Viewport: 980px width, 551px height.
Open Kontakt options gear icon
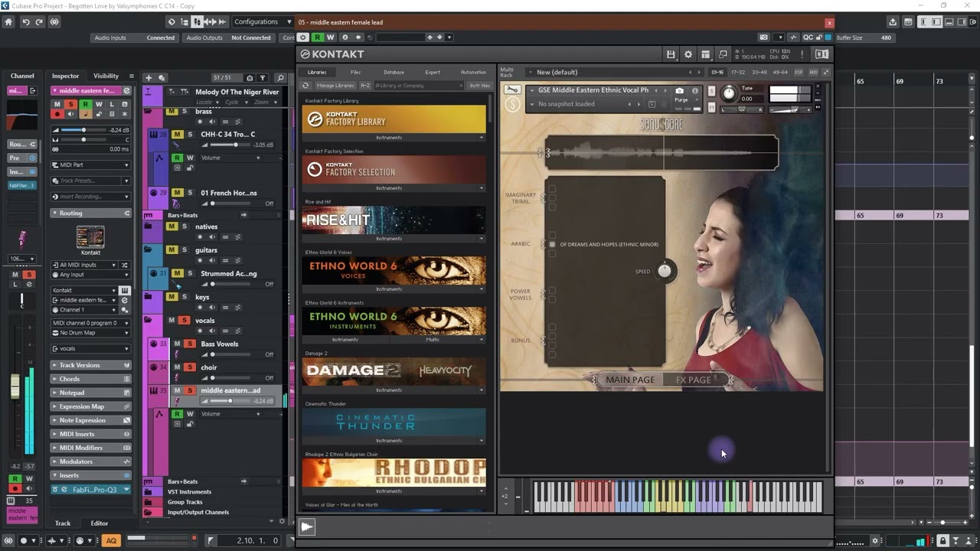point(688,54)
